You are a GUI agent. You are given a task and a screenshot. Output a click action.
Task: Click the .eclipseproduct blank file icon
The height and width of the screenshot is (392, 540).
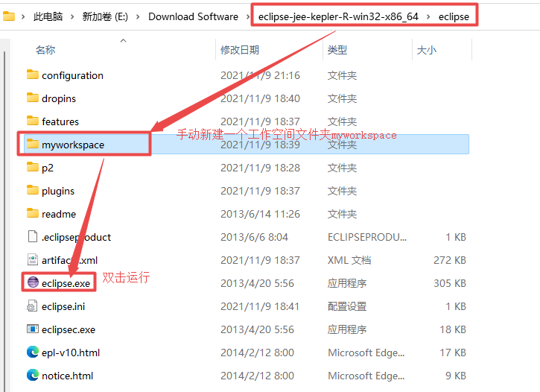[32, 237]
